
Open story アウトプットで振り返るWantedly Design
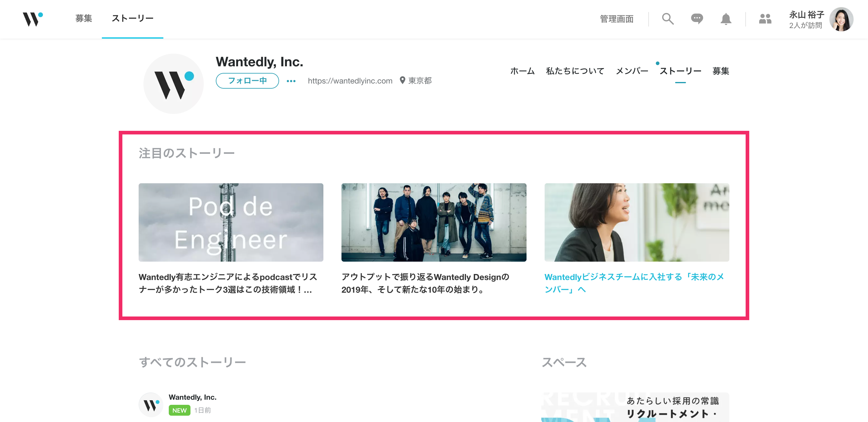pyautogui.click(x=425, y=283)
